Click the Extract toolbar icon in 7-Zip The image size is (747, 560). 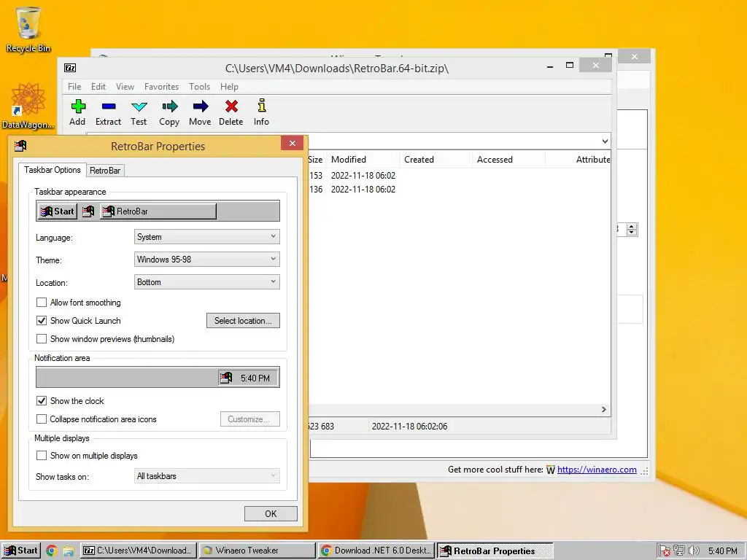(x=109, y=106)
